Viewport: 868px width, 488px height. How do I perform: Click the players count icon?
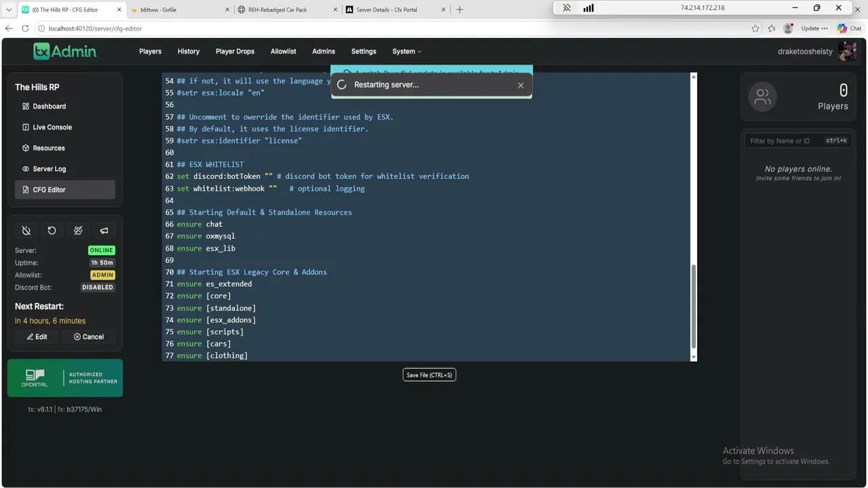coord(762,97)
